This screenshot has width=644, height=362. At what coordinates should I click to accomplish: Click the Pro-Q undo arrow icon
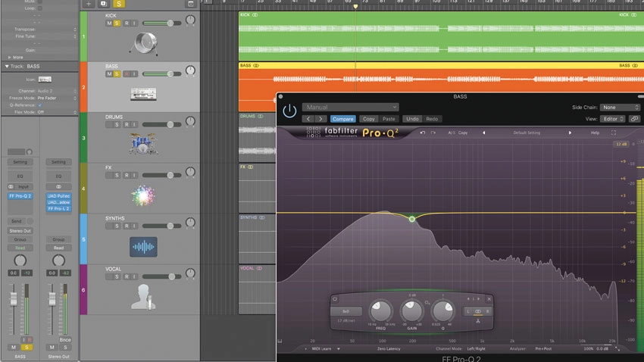(423, 133)
